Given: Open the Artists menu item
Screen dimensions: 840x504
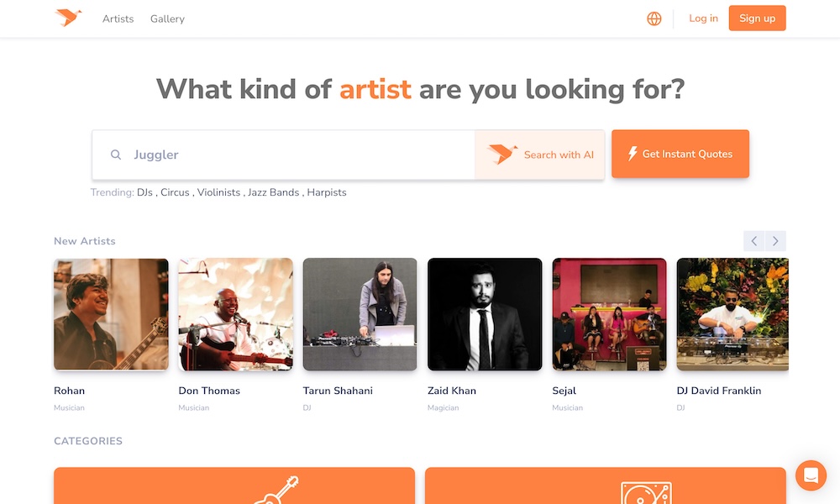Looking at the screenshot, I should [118, 18].
